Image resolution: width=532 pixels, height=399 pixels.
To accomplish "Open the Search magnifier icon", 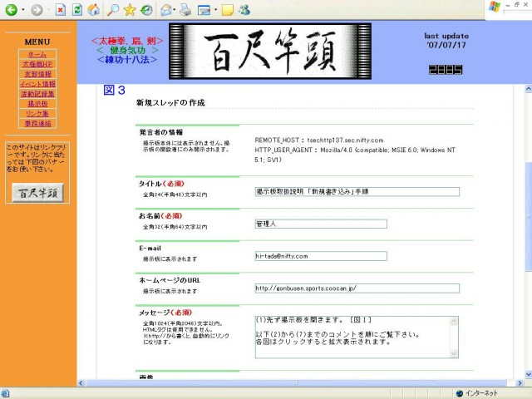I will 112,10.
